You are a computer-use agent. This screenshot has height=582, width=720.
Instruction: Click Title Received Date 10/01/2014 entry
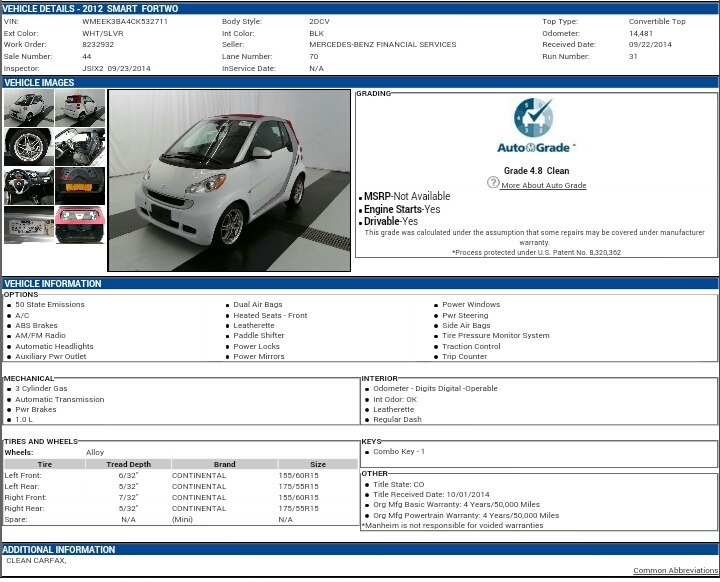pos(431,494)
